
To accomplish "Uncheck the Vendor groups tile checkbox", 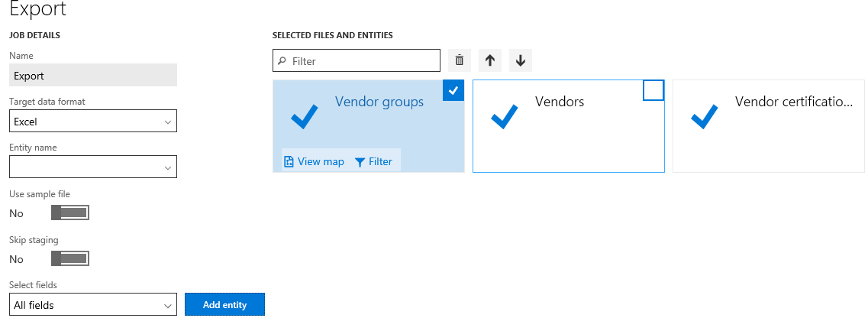I will click(453, 90).
